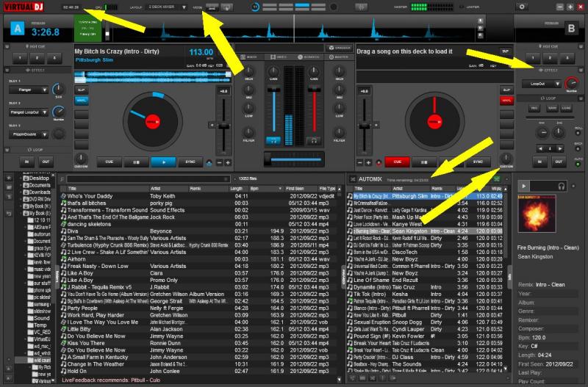Open the settings gear in the top bar
The image size is (588, 387).
point(522,7)
